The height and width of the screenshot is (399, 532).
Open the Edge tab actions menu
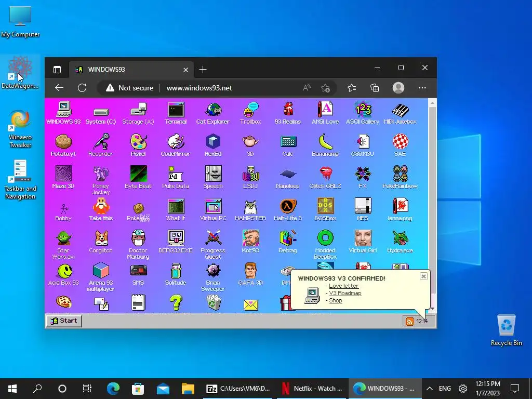click(x=57, y=70)
